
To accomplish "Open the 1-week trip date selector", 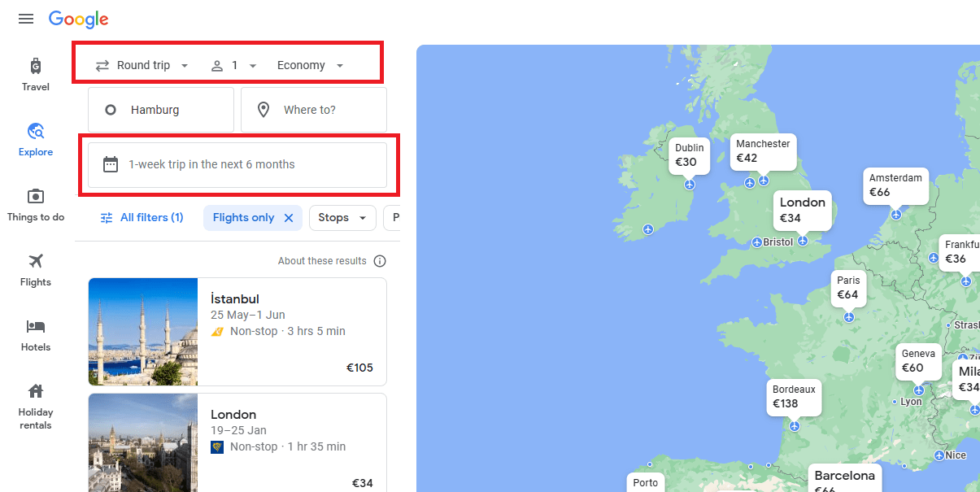I will tap(237, 165).
